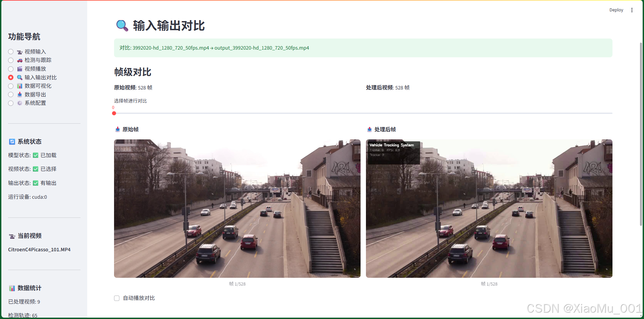Click the 功能导航 sidebar heading
644x319 pixels.
pyautogui.click(x=24, y=37)
